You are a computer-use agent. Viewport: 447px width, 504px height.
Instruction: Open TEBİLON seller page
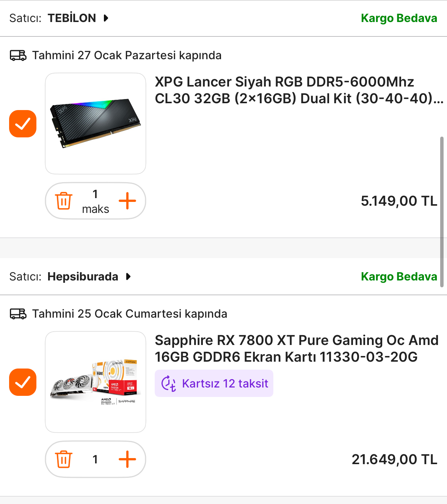pos(72,18)
